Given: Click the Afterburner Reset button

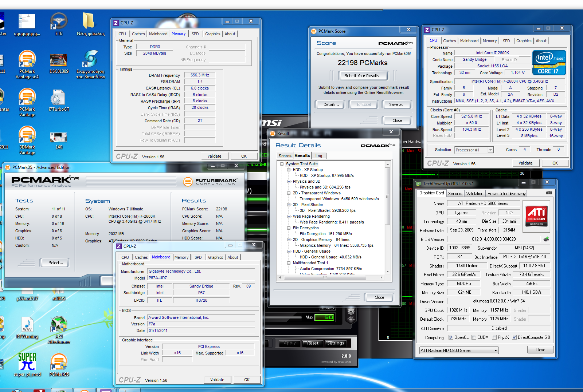Looking at the screenshot, I should [x=313, y=343].
